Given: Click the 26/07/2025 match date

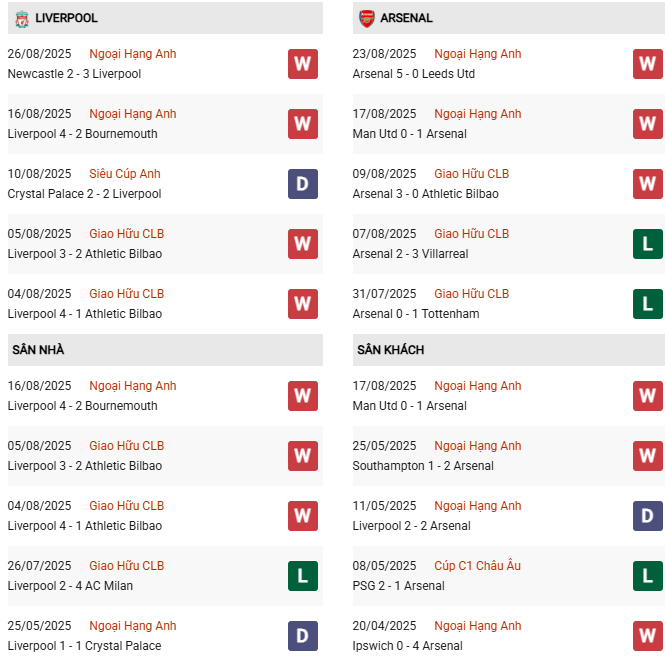Looking at the screenshot, I should (x=39, y=566).
